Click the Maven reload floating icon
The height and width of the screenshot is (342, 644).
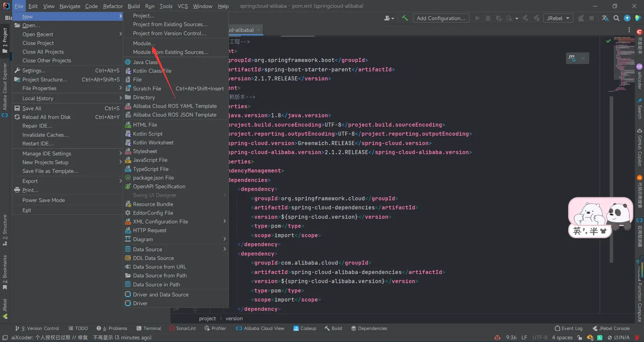[x=572, y=58]
